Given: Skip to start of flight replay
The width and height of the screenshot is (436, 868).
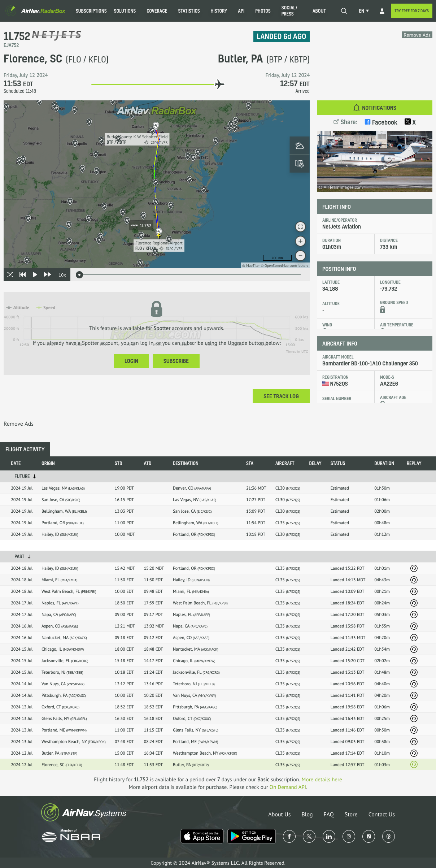Looking at the screenshot, I should (22, 275).
